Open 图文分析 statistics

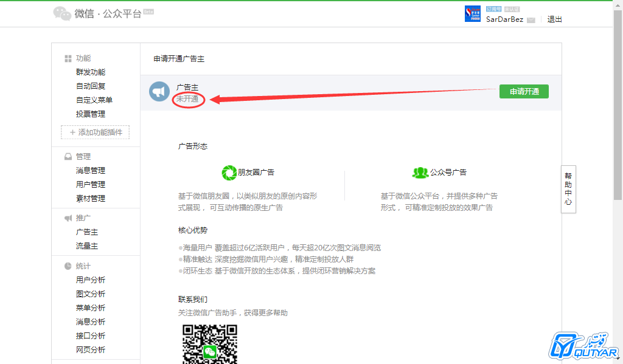tap(91, 294)
